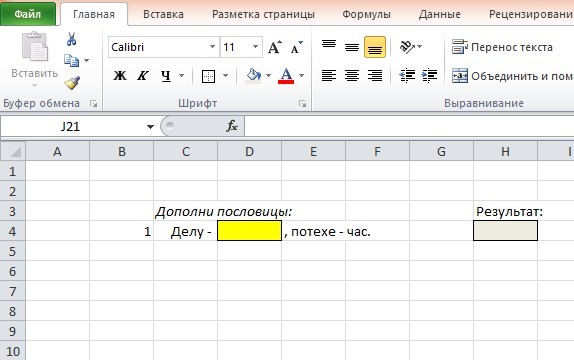The image size is (574, 360).
Task: Toggle underline Ч formatting
Action: [166, 76]
